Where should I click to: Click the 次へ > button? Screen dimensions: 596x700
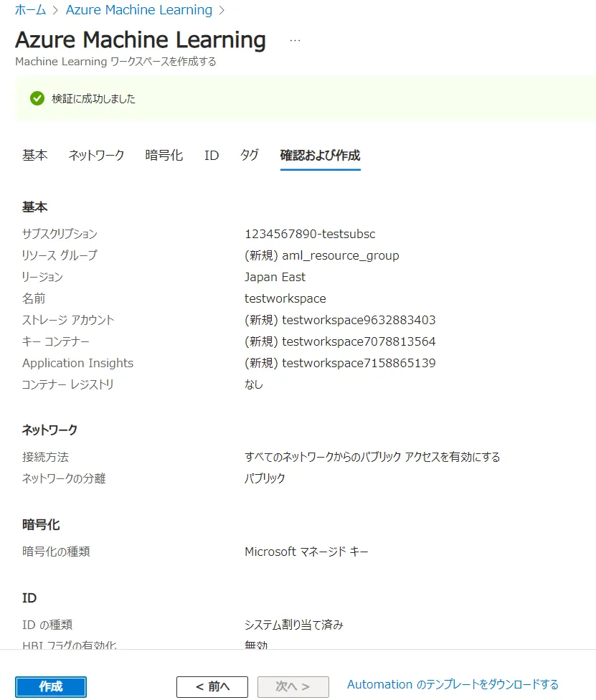(x=293, y=686)
